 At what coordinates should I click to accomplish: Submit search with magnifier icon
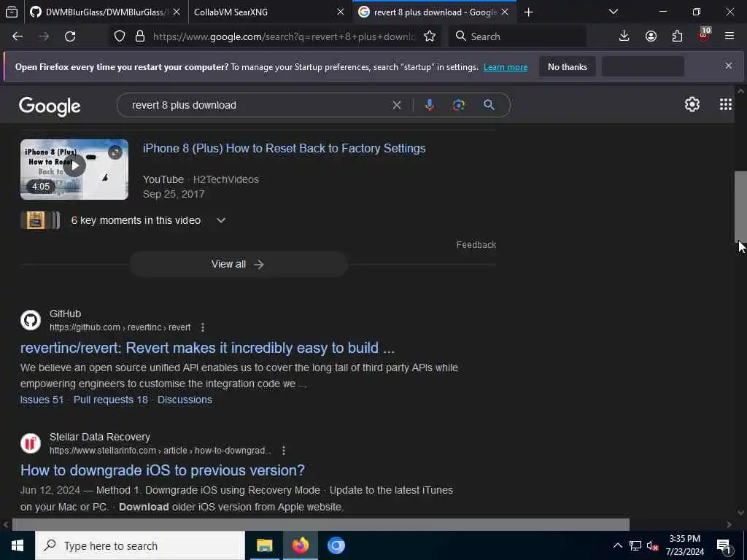[489, 105]
